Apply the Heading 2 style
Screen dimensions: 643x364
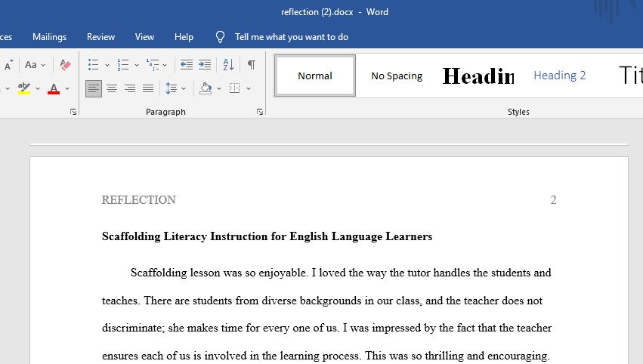(560, 76)
